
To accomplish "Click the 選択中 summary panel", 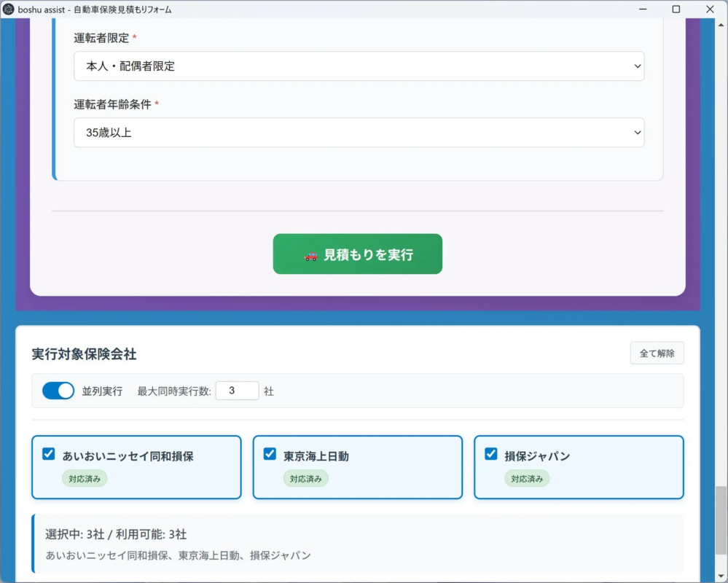I will [357, 541].
